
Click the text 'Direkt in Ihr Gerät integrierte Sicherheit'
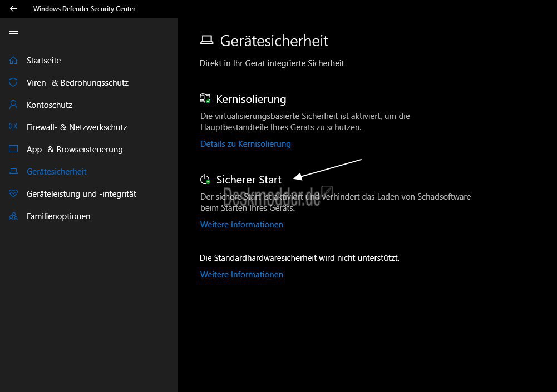(272, 63)
